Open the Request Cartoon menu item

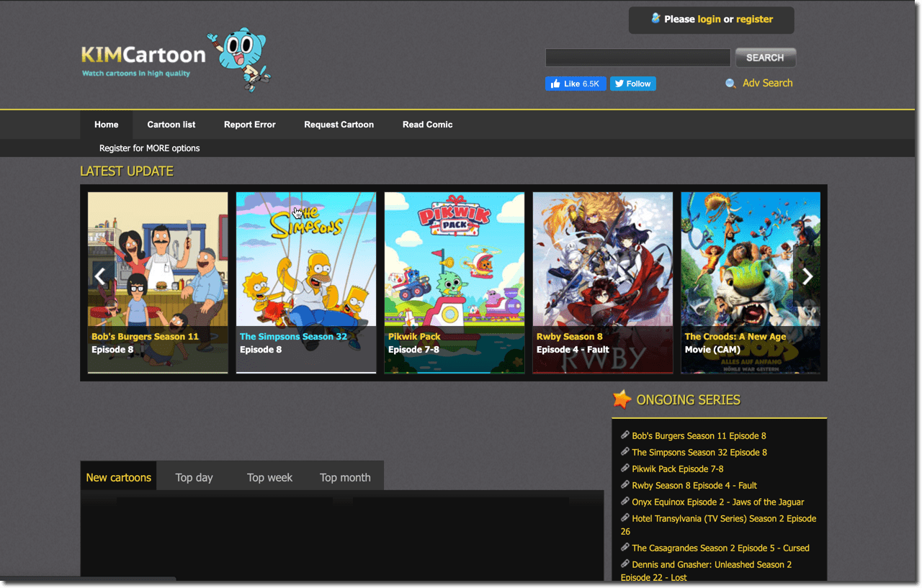(x=339, y=125)
